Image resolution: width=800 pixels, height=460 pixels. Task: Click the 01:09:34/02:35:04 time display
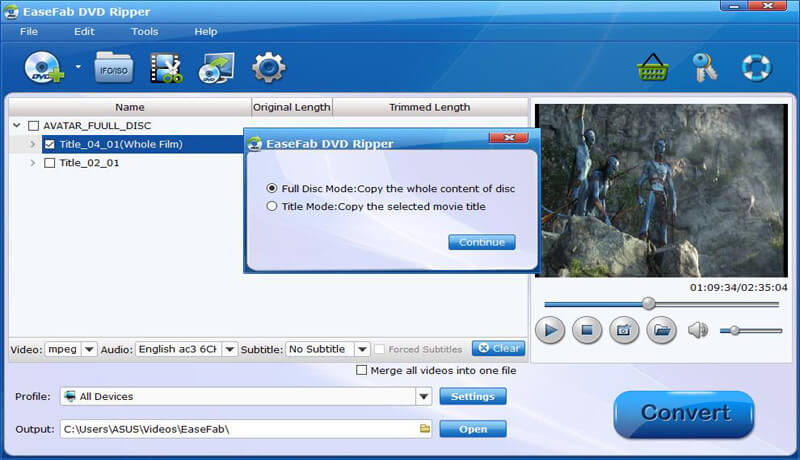pyautogui.click(x=738, y=288)
